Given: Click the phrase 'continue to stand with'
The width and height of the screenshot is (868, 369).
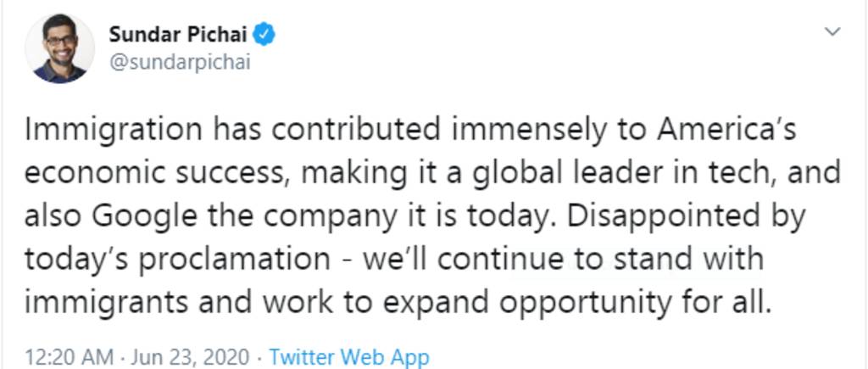Looking at the screenshot, I should tap(604, 259).
